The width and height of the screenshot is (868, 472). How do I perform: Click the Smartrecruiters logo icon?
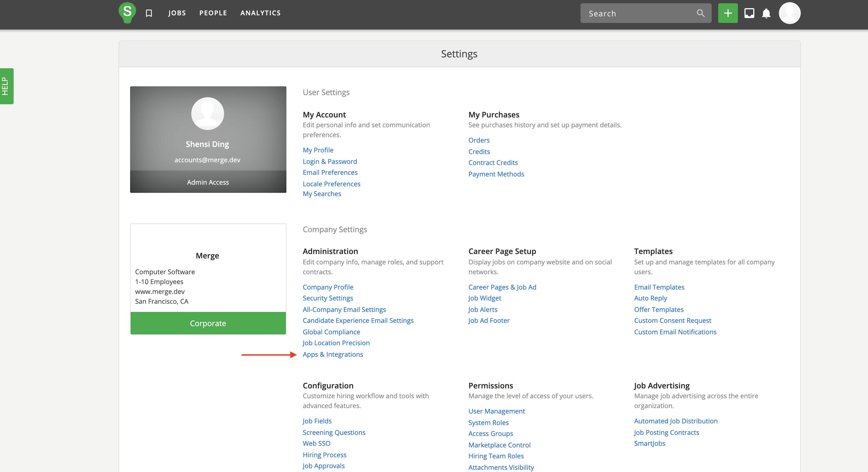click(127, 12)
